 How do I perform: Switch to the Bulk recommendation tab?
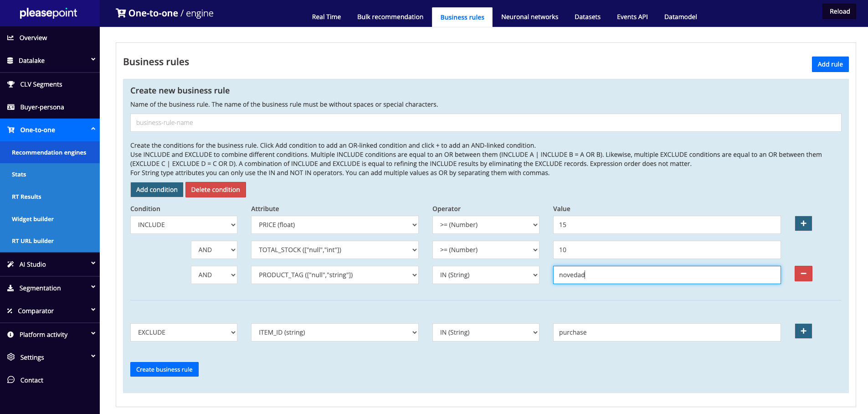[390, 17]
